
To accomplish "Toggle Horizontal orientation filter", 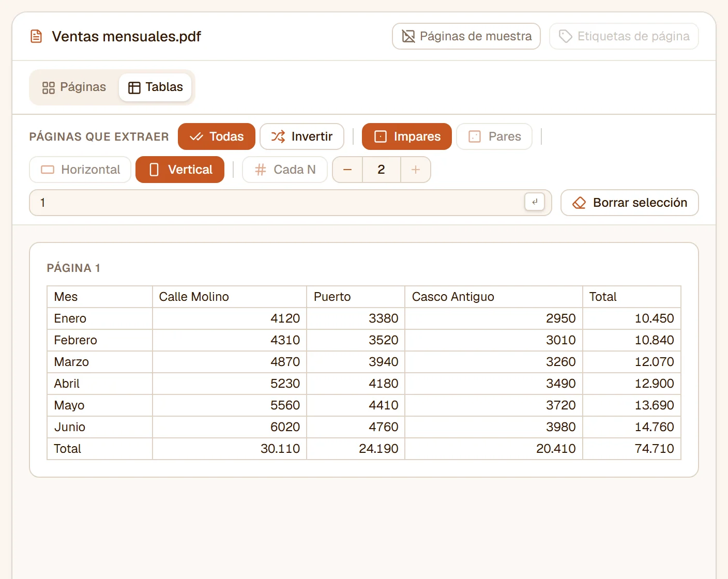I will [x=80, y=170].
